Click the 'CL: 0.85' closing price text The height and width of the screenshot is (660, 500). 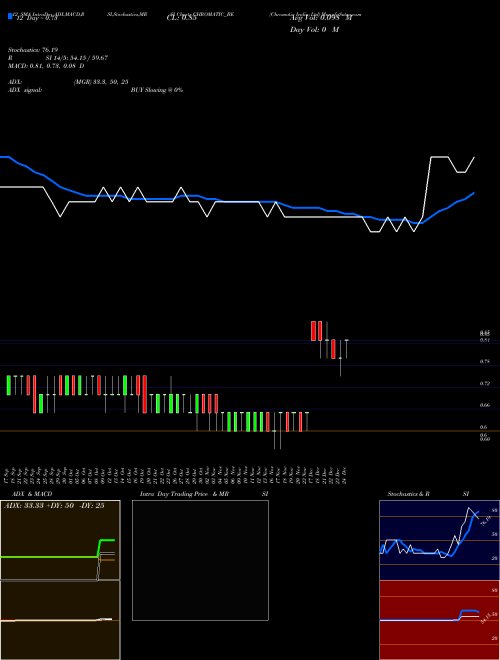182,18
